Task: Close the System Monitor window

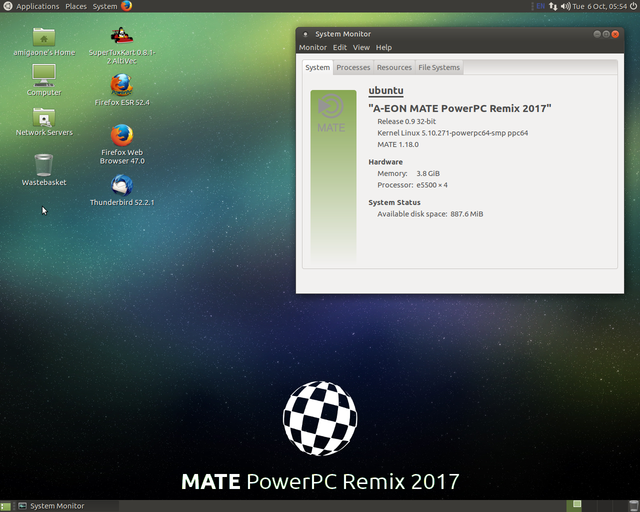Action: (x=616, y=34)
